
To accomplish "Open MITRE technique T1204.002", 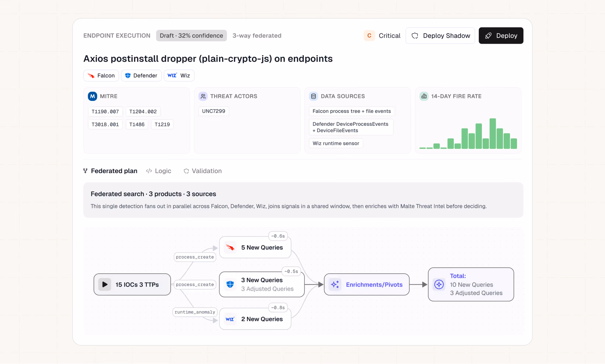I will pyautogui.click(x=143, y=112).
